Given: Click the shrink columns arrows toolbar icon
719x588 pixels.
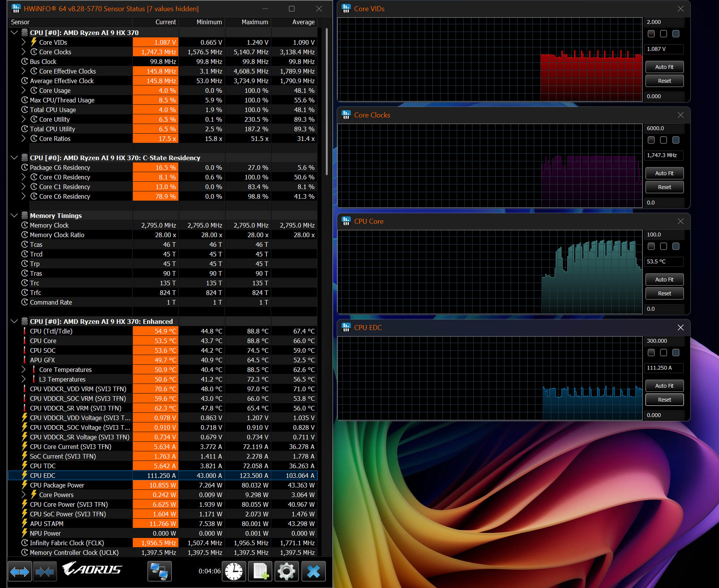Looking at the screenshot, I should [x=45, y=571].
